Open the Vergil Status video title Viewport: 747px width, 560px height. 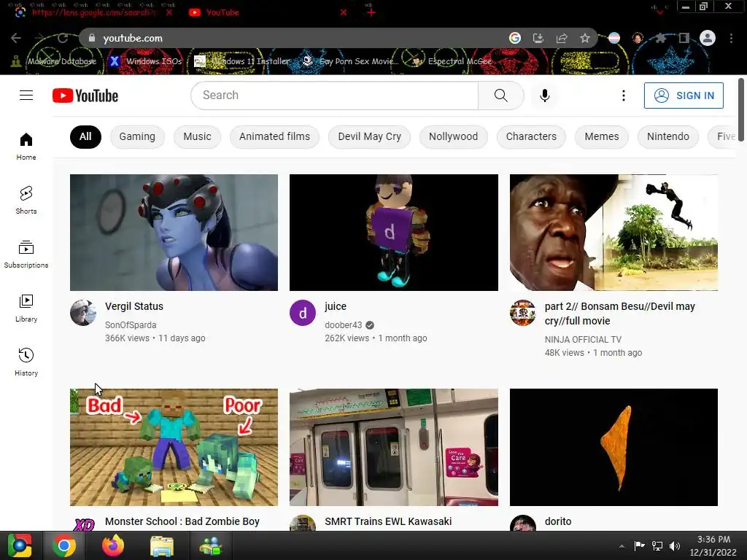point(134,307)
